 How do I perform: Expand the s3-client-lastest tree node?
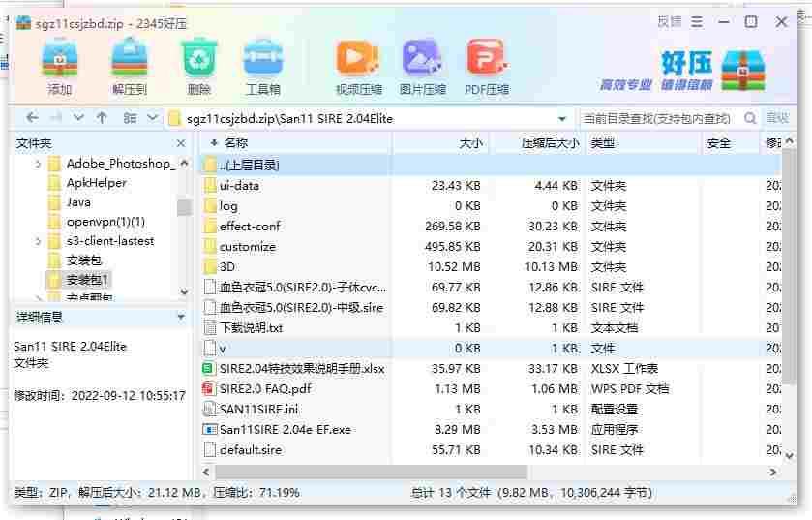tap(38, 241)
